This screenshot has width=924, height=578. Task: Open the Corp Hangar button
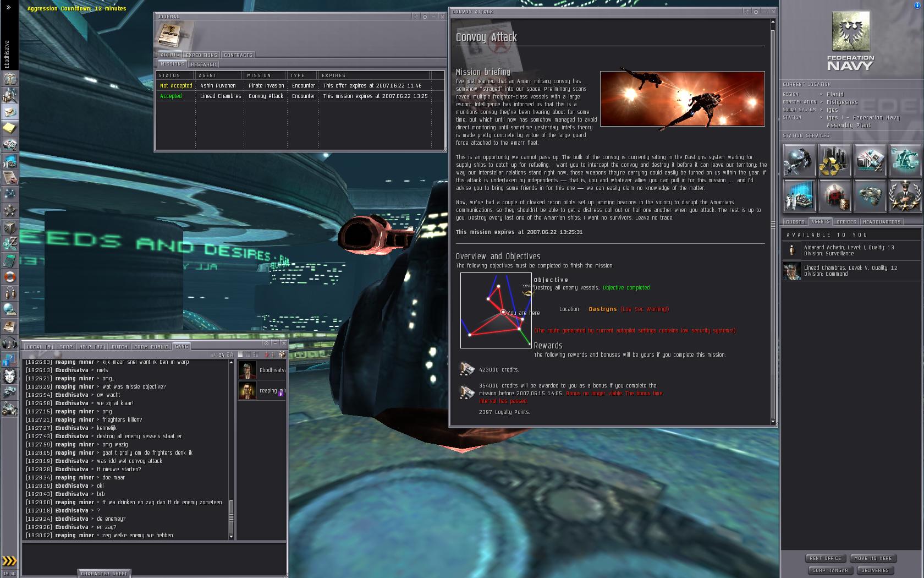coord(830,570)
